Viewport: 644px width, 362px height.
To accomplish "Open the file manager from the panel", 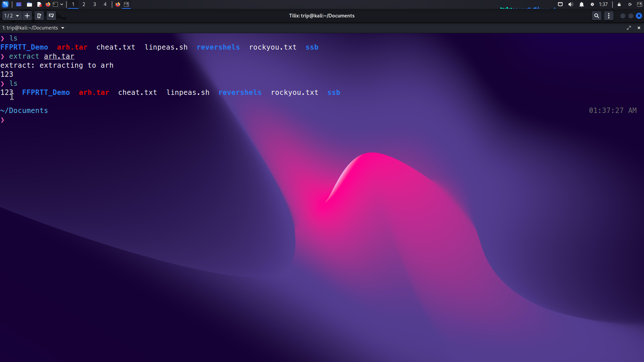I will (x=30, y=4).
